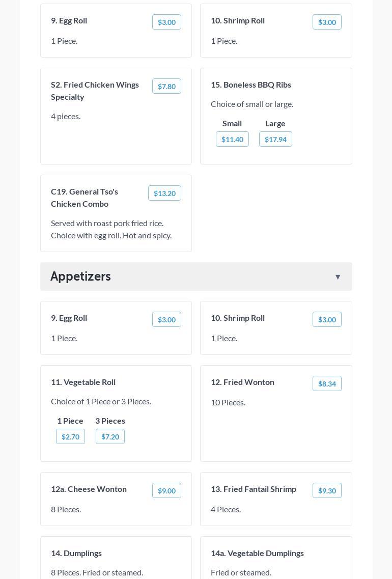Image resolution: width=392 pixels, height=579 pixels.
Task: Select Small Boneless BBQ Ribs $11.40
Action: coord(232,139)
